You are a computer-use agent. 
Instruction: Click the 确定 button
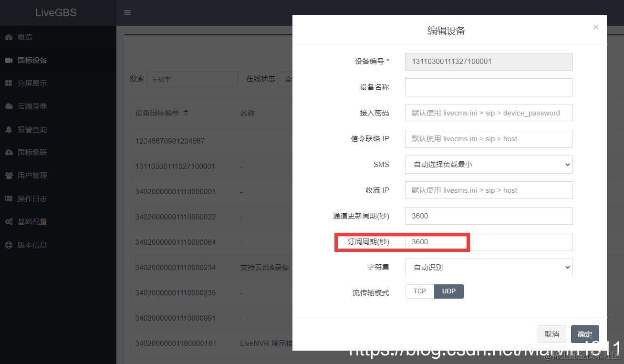[x=585, y=334]
